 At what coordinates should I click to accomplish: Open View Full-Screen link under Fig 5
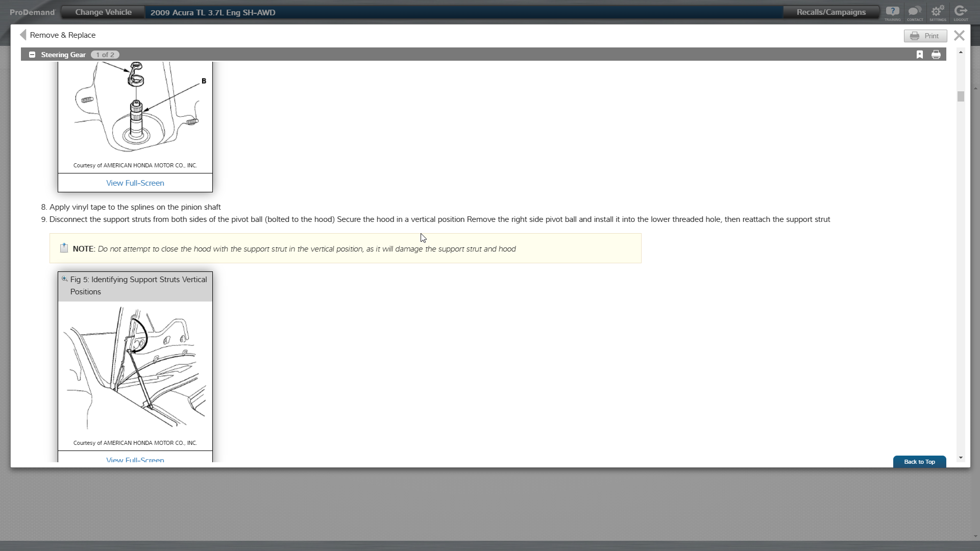pyautogui.click(x=135, y=459)
